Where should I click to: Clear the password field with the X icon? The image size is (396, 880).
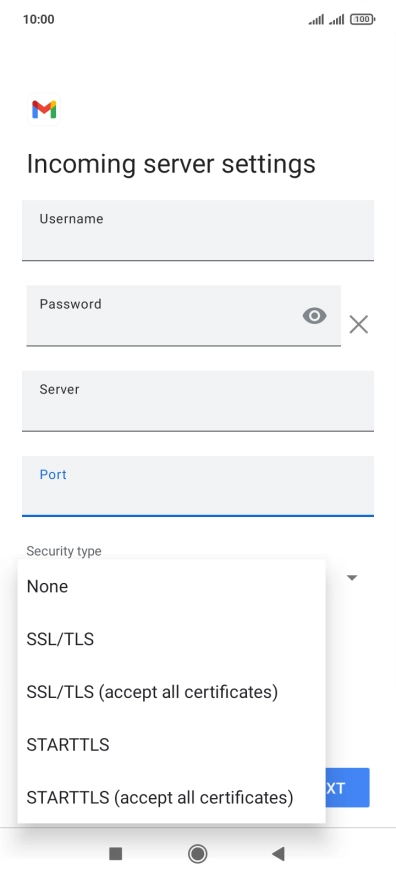click(358, 324)
